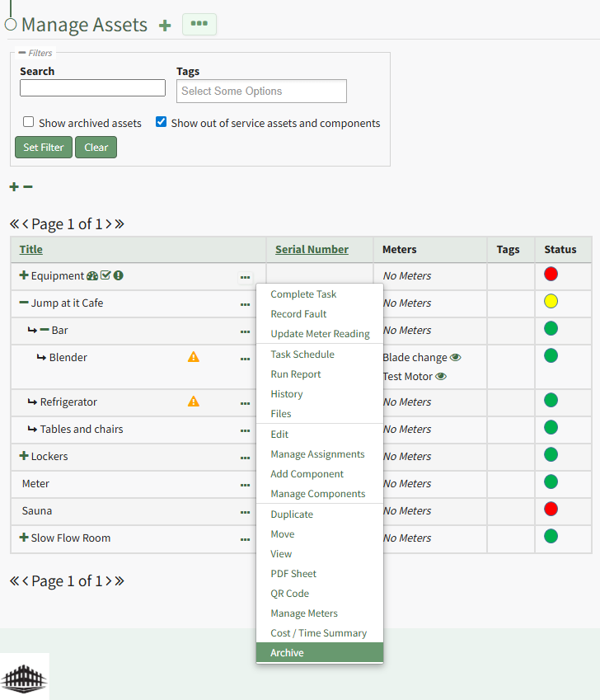600x700 pixels.
Task: Open the Tags select options dropdown
Action: click(261, 92)
